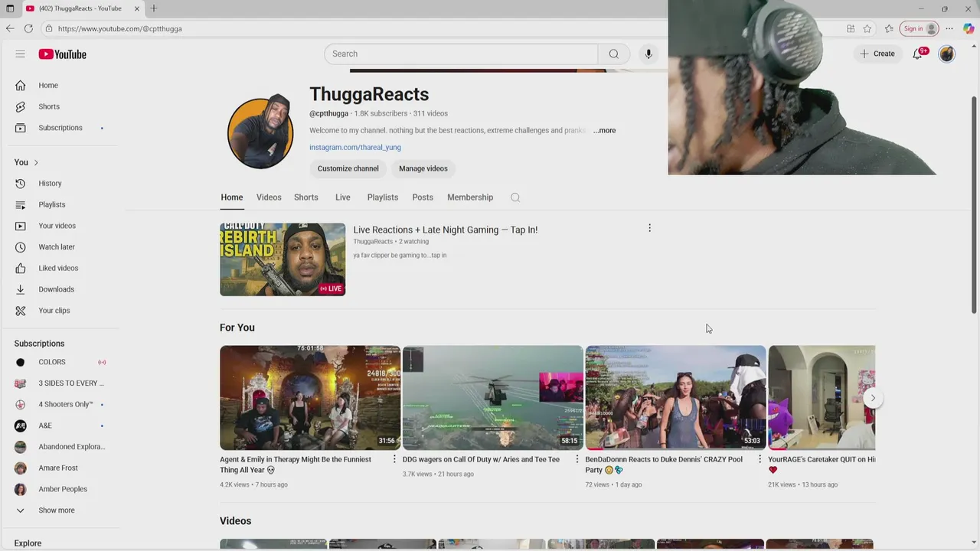Switch to the Posts channel tab

coord(423,197)
